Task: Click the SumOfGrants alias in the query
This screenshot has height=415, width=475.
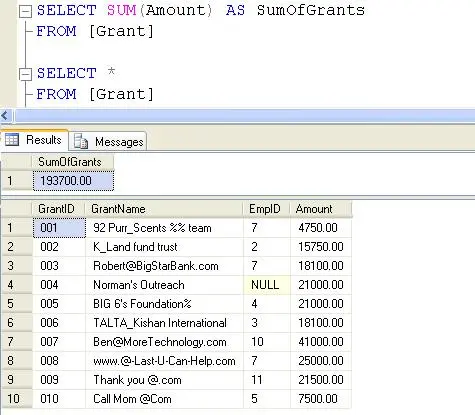Action: [x=311, y=10]
